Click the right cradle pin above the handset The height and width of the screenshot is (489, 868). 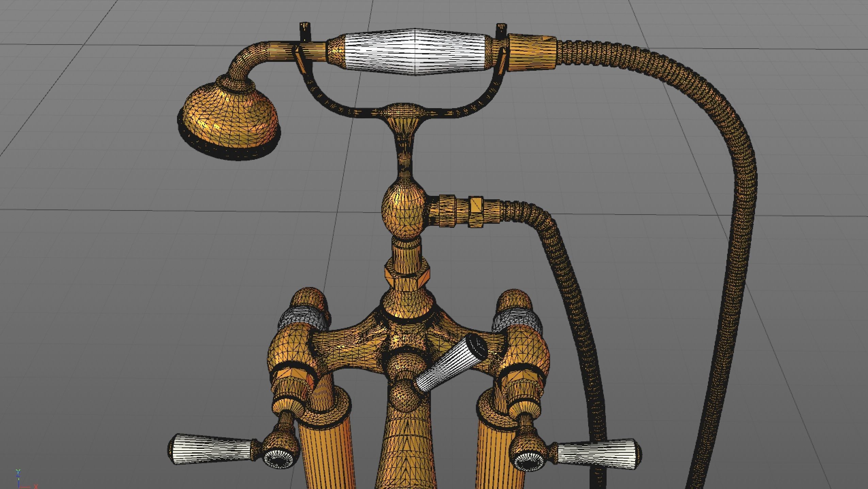coord(501,31)
